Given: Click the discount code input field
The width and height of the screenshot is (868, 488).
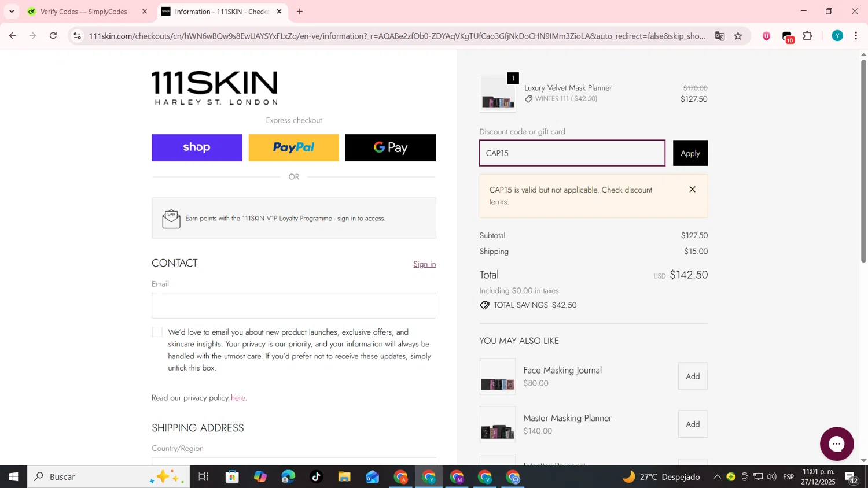Looking at the screenshot, I should tap(572, 153).
